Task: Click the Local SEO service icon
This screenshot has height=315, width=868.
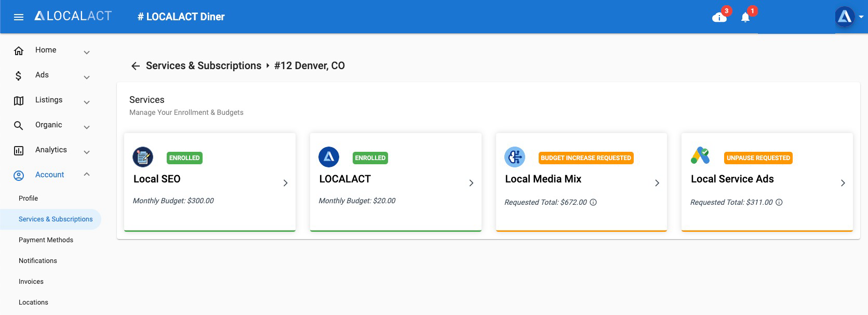Action: click(143, 157)
